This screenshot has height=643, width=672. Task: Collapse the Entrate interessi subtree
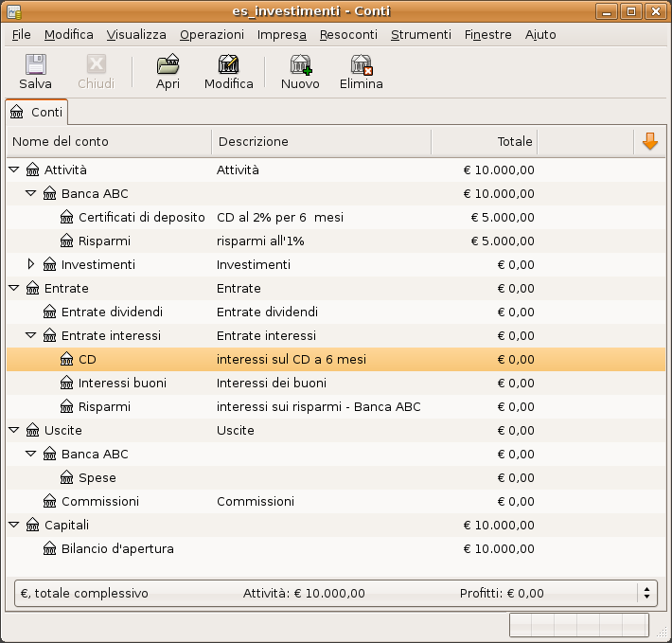click(x=31, y=336)
